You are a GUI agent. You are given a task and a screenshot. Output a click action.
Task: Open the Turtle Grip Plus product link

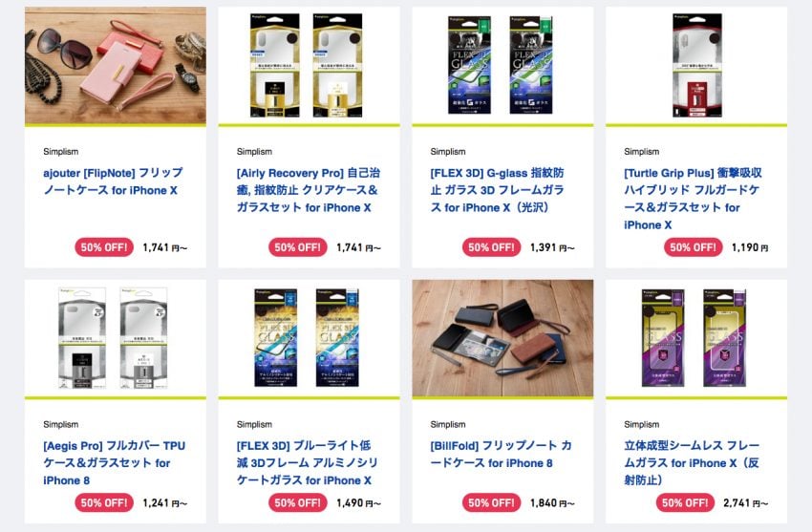(x=693, y=199)
